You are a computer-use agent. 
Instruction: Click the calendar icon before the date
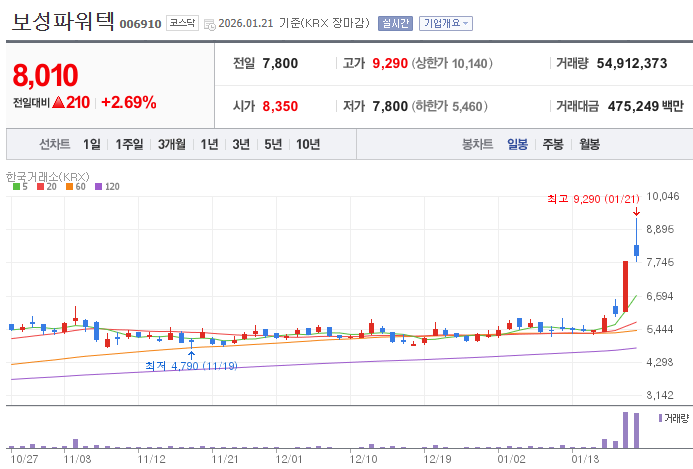pyautogui.click(x=210, y=24)
